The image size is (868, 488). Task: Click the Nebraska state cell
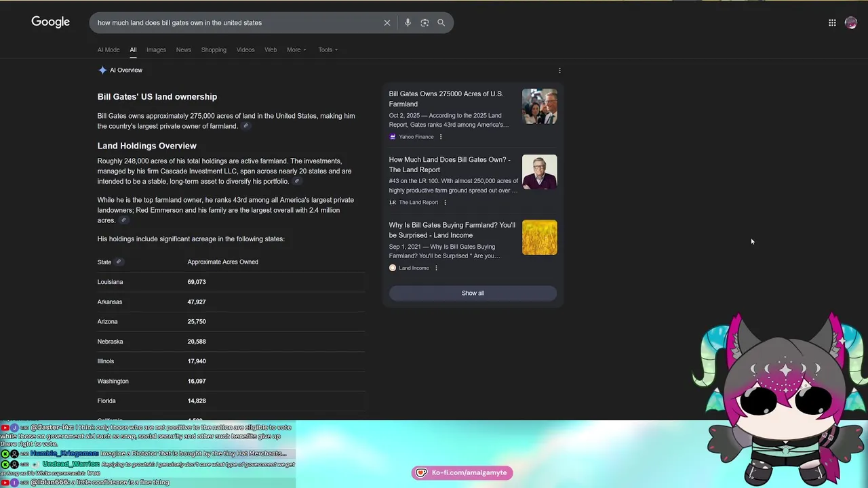pos(110,342)
